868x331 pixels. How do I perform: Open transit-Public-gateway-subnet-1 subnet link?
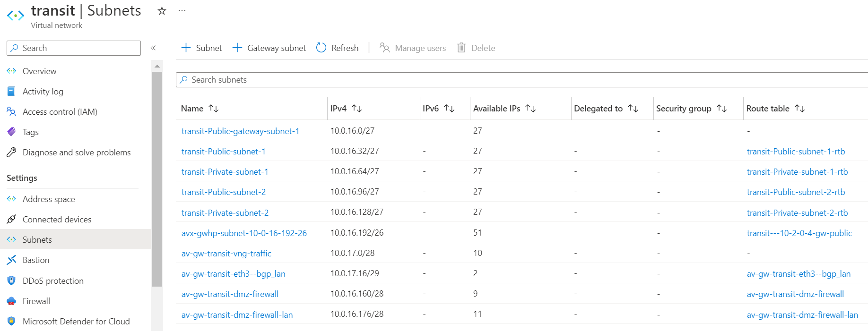pos(240,131)
